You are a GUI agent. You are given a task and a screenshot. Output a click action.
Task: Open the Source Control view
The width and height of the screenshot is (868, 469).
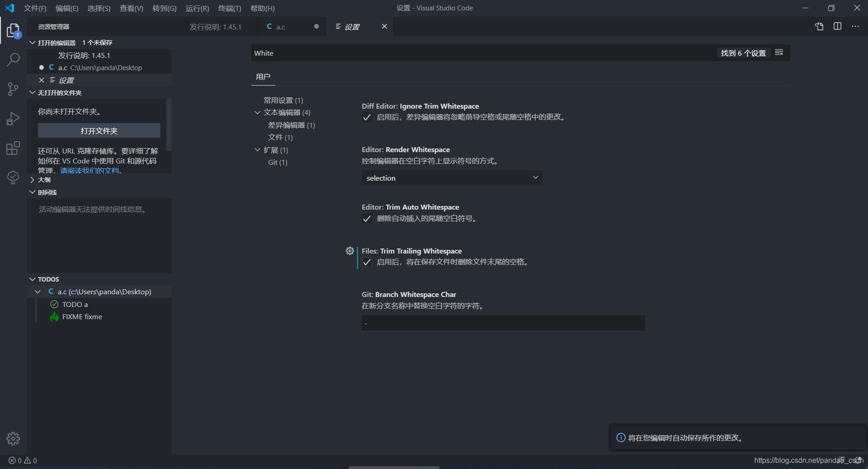point(13,89)
